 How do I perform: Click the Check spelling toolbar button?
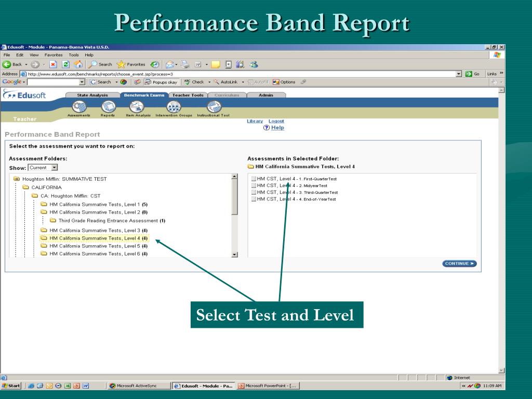[x=194, y=82]
